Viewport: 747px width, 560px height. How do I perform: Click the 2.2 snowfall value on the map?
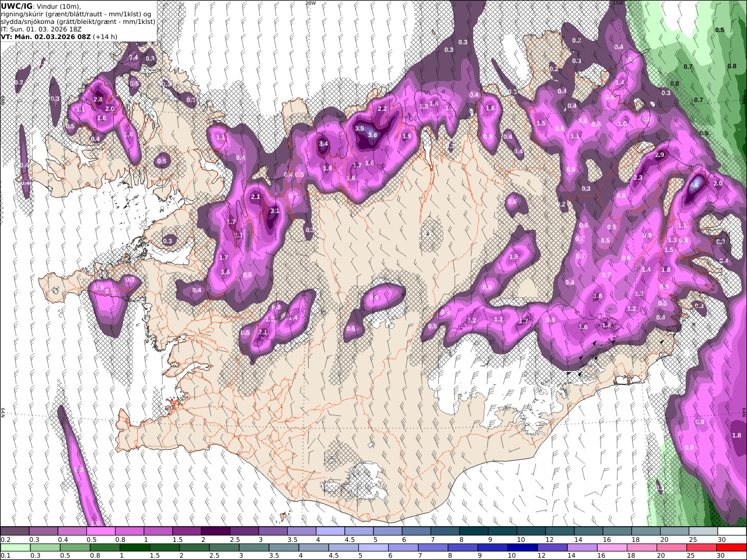tap(383, 108)
